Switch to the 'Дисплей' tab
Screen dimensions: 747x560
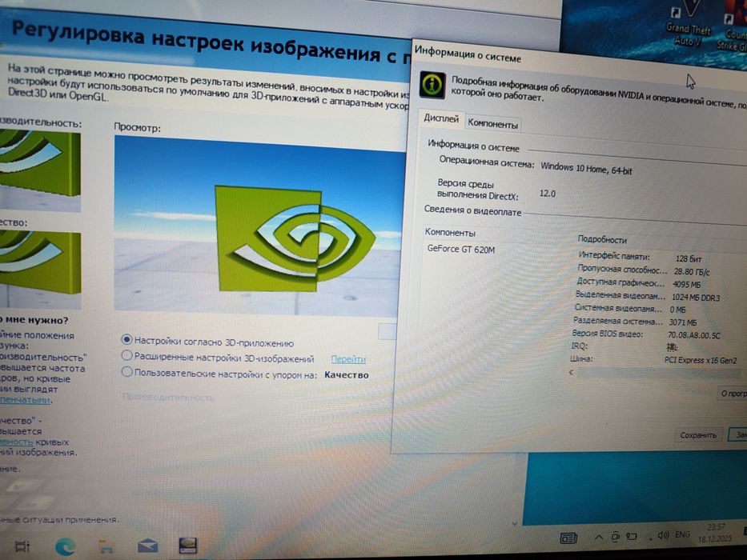[x=441, y=118]
